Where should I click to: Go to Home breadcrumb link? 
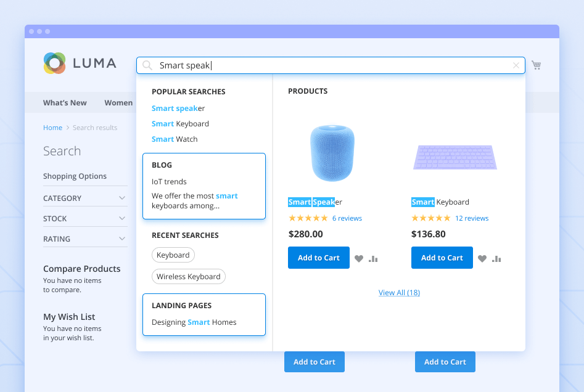click(x=52, y=128)
